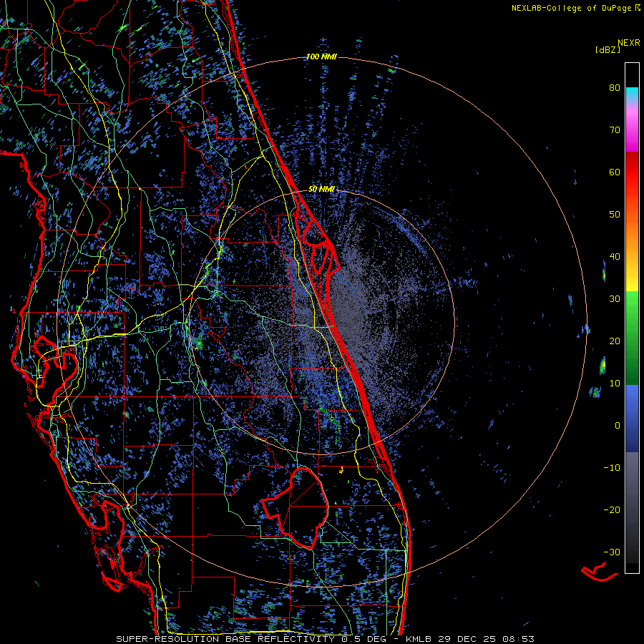This screenshot has width=644, height=644.
Task: Click inside the Lake Okeechobee outline
Action: click(x=304, y=507)
